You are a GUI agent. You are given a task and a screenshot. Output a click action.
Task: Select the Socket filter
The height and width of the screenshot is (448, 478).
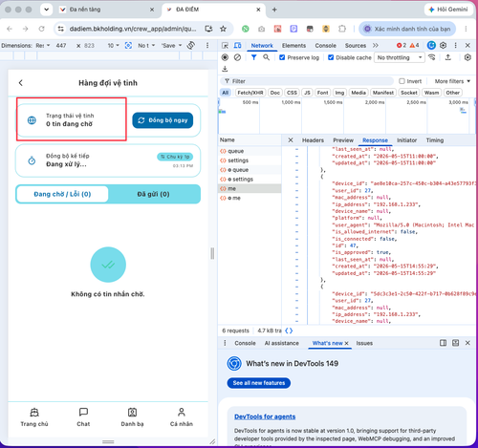coord(409,93)
